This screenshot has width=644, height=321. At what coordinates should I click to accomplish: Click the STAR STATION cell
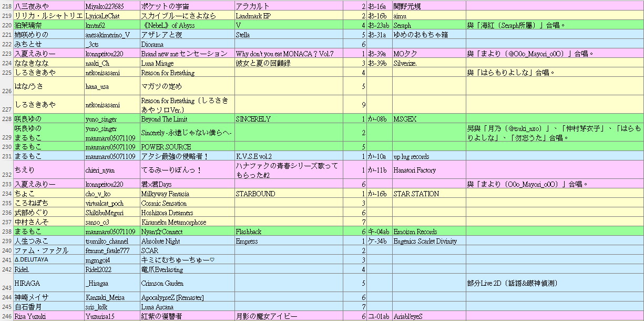429,194
